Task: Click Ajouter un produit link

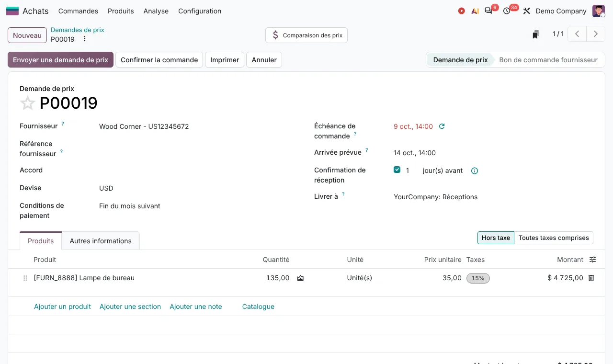Action: coord(62,307)
